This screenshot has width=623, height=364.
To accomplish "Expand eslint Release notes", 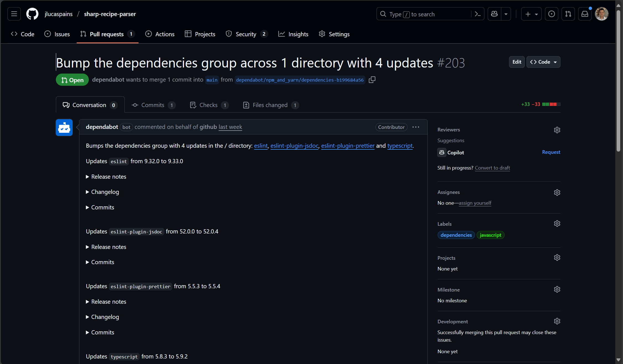I will click(106, 177).
